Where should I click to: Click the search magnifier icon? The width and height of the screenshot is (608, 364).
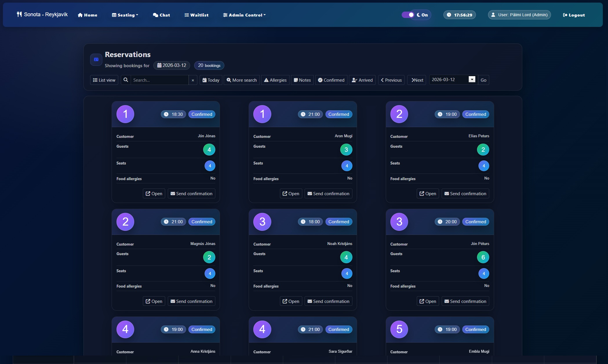(126, 80)
